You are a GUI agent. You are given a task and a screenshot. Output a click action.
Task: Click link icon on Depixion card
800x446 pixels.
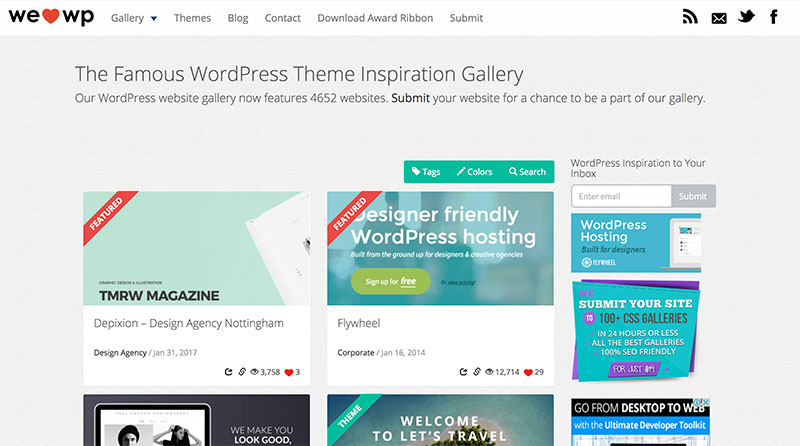coord(242,372)
